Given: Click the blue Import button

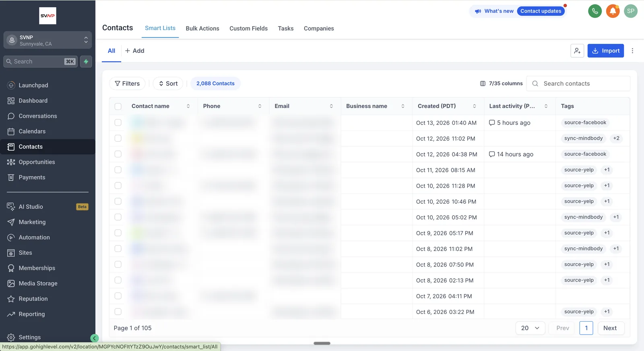Looking at the screenshot, I should point(606,51).
